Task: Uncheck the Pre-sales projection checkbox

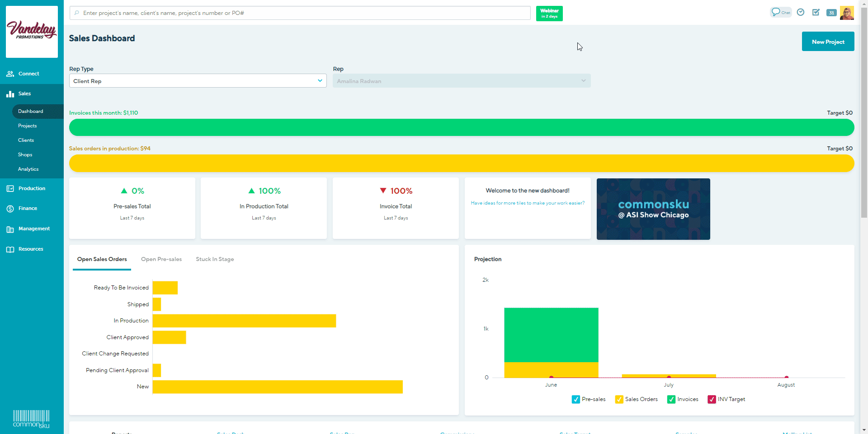Action: click(576, 399)
